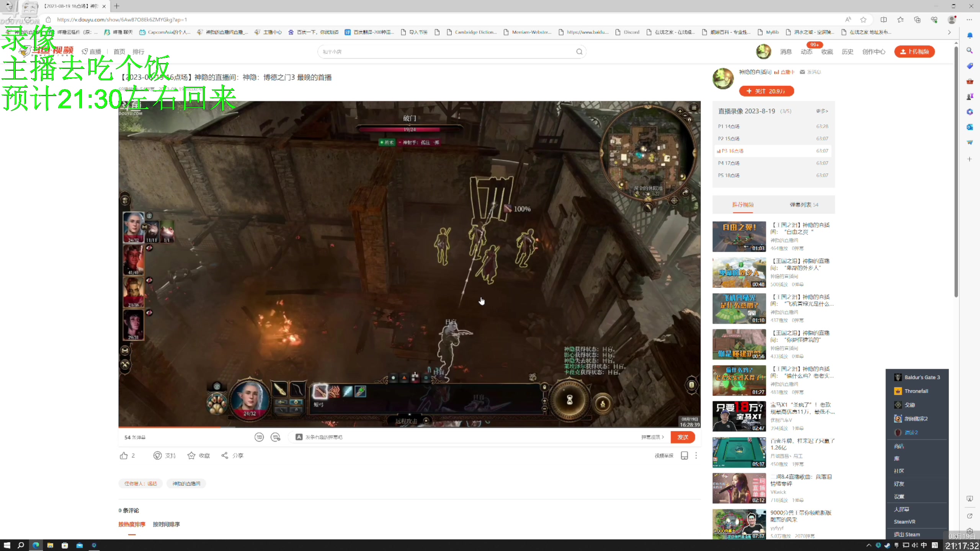Image resolution: width=980 pixels, height=551 pixels.
Task: Click the mobile phone view icon
Action: (x=684, y=455)
